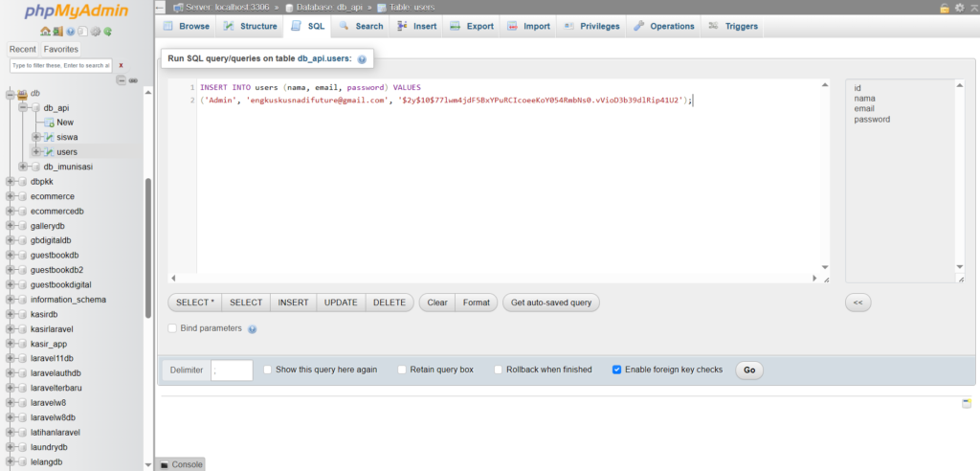Check 'Show this query here again'

(268, 370)
